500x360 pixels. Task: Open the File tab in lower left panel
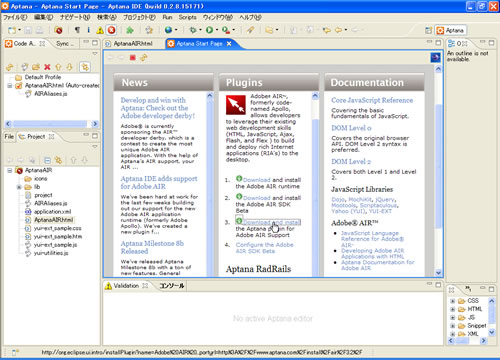[x=9, y=136]
